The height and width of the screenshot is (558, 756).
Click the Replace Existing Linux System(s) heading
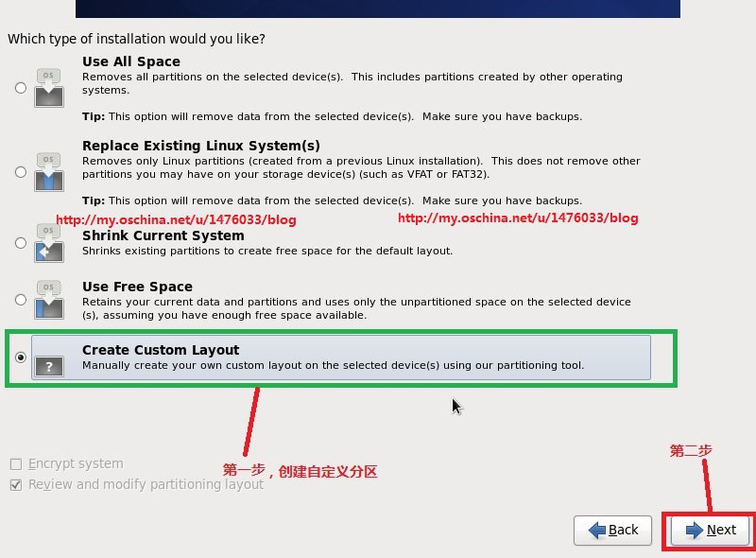(201, 146)
